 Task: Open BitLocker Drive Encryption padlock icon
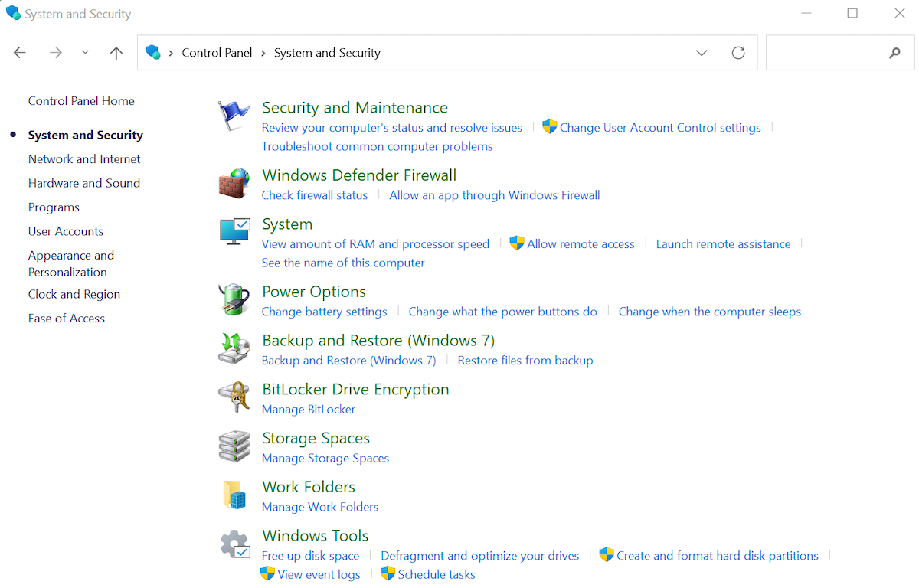(x=234, y=397)
